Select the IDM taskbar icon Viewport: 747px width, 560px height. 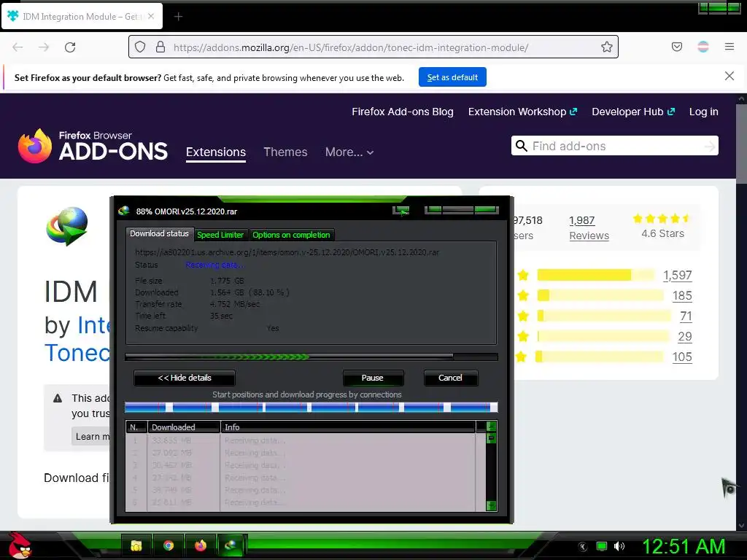[x=231, y=545]
